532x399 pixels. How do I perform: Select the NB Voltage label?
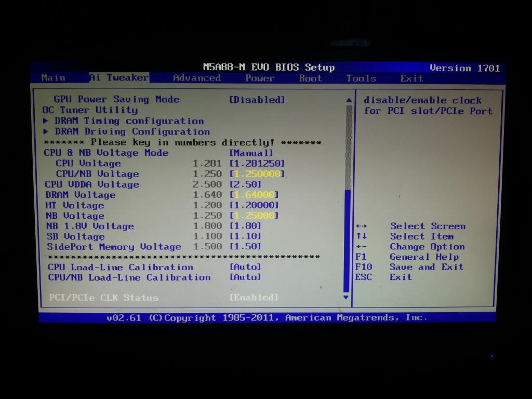pyautogui.click(x=75, y=216)
